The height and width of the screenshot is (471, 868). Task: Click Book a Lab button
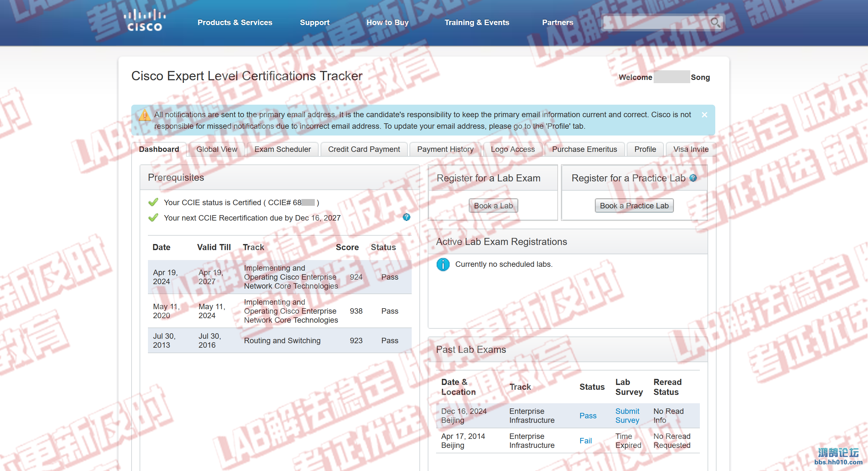coord(493,205)
